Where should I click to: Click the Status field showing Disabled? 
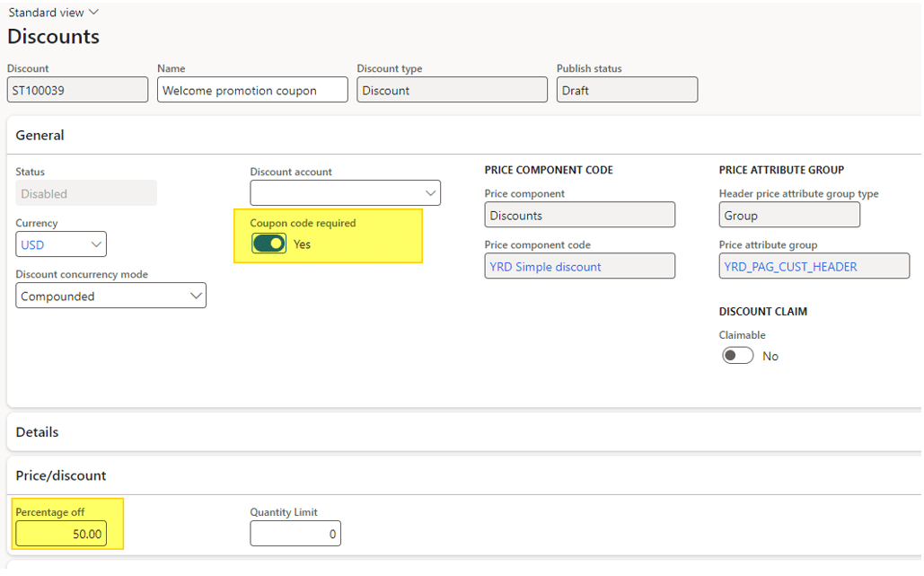click(x=85, y=192)
